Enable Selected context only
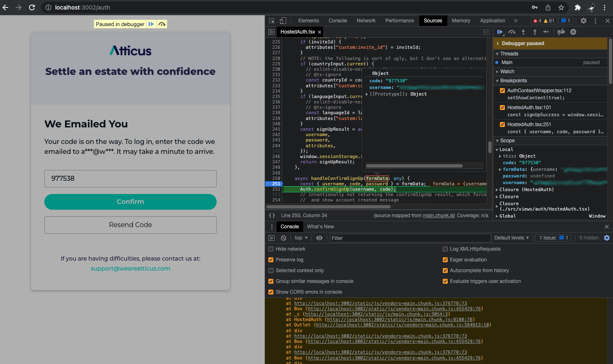Image resolution: width=613 pixels, height=364 pixels. coord(271,271)
